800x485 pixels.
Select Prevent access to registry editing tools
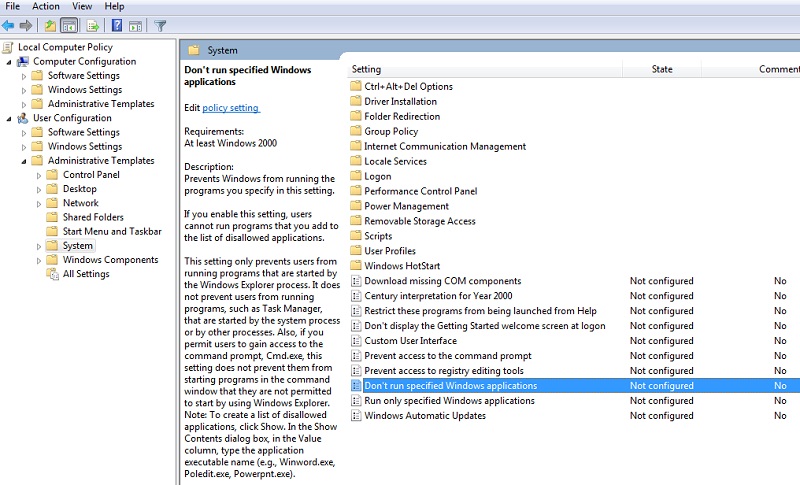(444, 371)
